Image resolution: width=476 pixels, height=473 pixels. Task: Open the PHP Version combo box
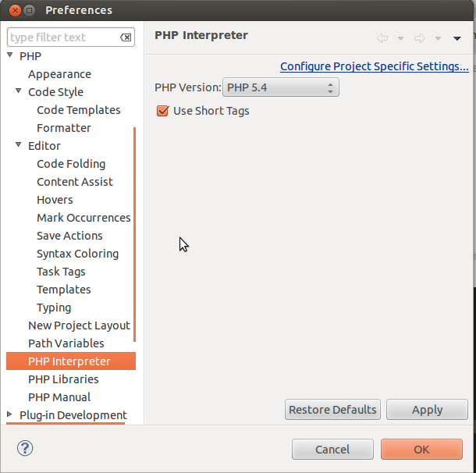(281, 87)
